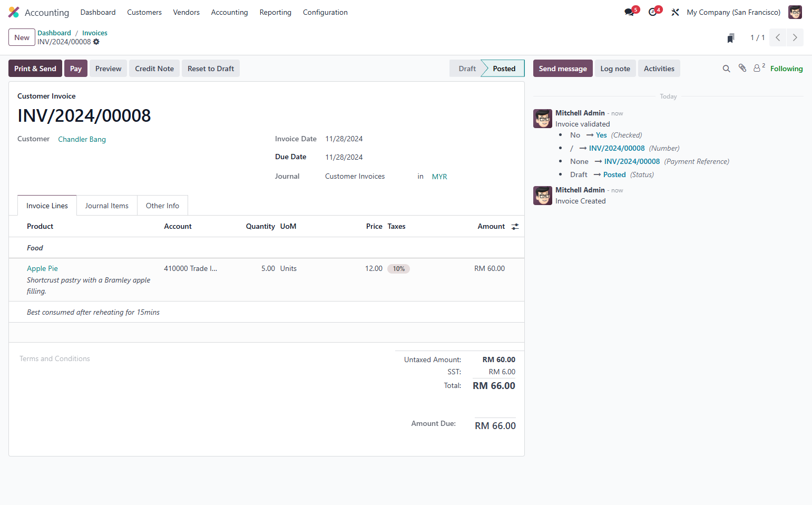Click the Credit Note button
This screenshot has width=812, height=505.
pos(154,69)
